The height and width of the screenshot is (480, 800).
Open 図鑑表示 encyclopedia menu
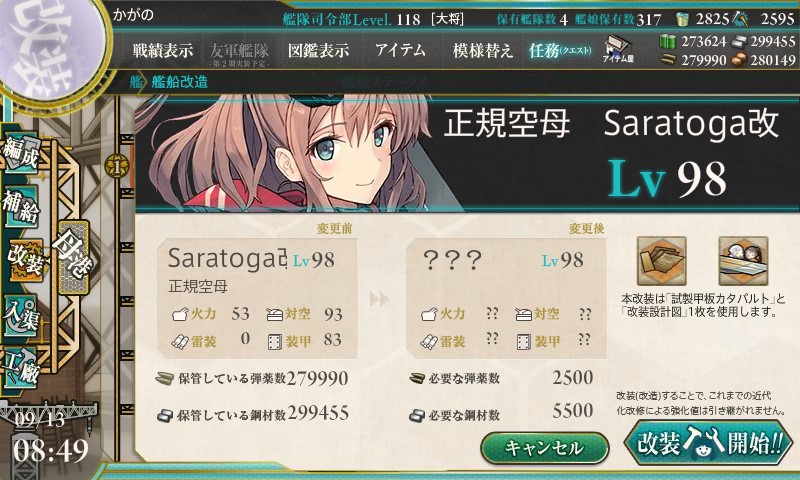click(318, 50)
